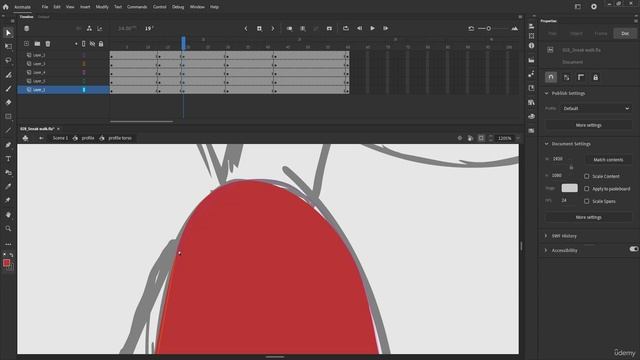The image size is (640, 360).
Task: Open the workspace switcher icon
Action: [578, 7]
